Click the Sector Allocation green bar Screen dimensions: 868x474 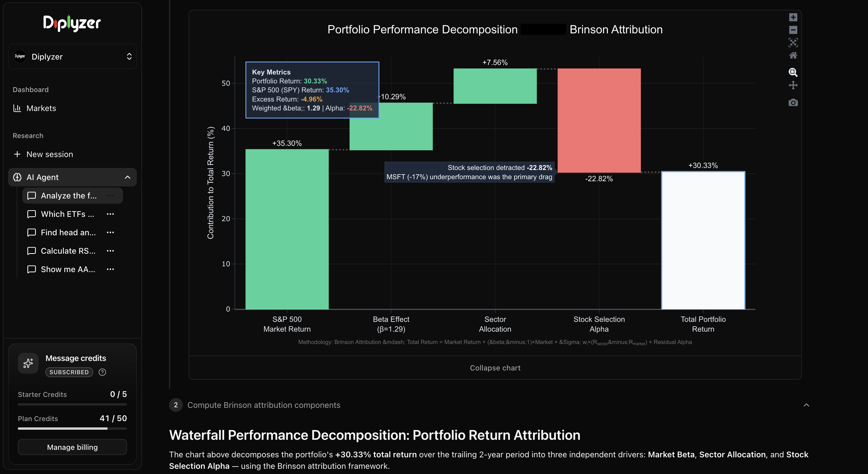(495, 86)
